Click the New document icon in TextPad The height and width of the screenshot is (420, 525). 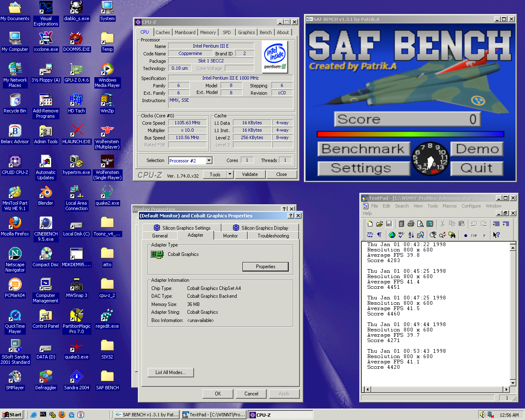(370, 224)
